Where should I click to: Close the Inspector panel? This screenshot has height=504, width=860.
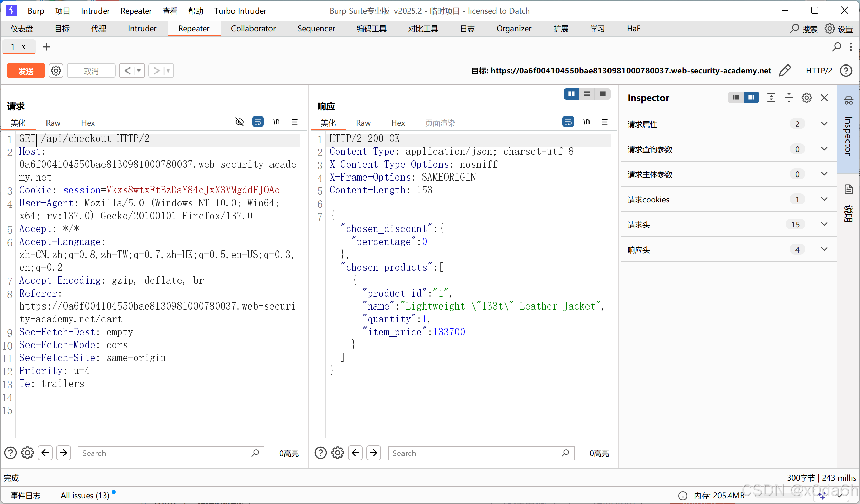click(x=824, y=98)
